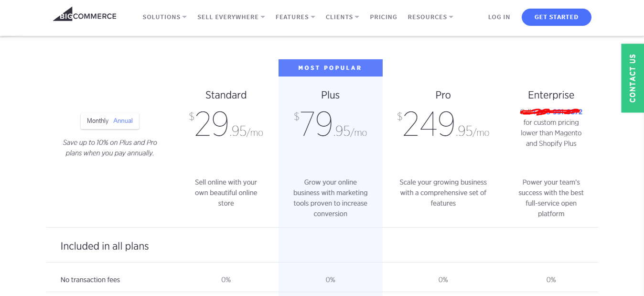Viewport: 644px width, 296px height.
Task: Click the Most Popular banner
Action: [x=330, y=68]
